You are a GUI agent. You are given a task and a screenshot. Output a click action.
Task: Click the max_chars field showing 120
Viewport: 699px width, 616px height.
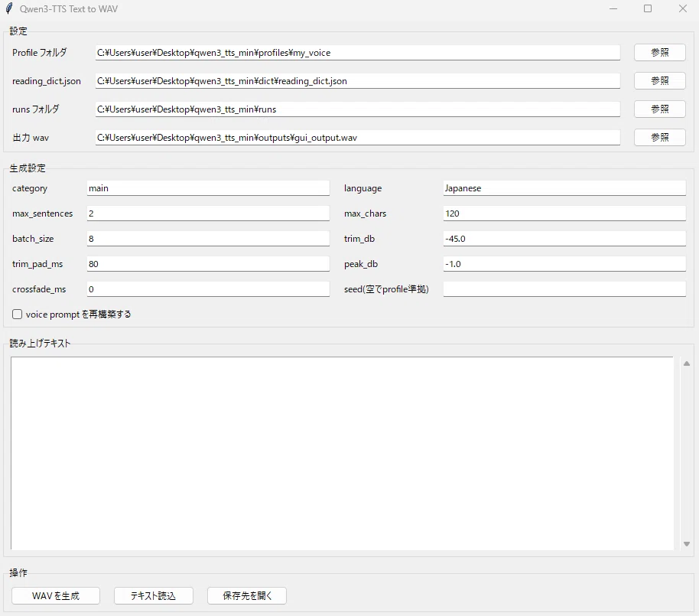pyautogui.click(x=564, y=213)
